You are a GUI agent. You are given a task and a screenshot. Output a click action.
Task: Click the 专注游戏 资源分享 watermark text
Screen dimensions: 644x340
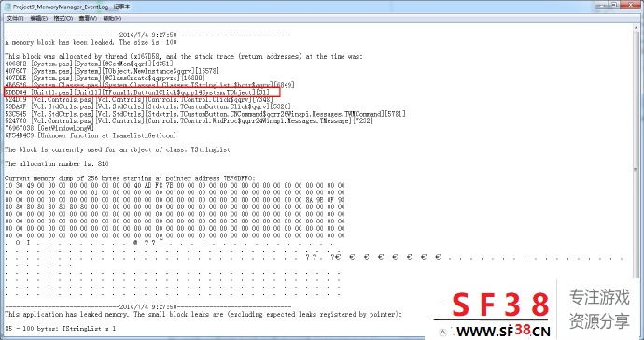click(599, 309)
